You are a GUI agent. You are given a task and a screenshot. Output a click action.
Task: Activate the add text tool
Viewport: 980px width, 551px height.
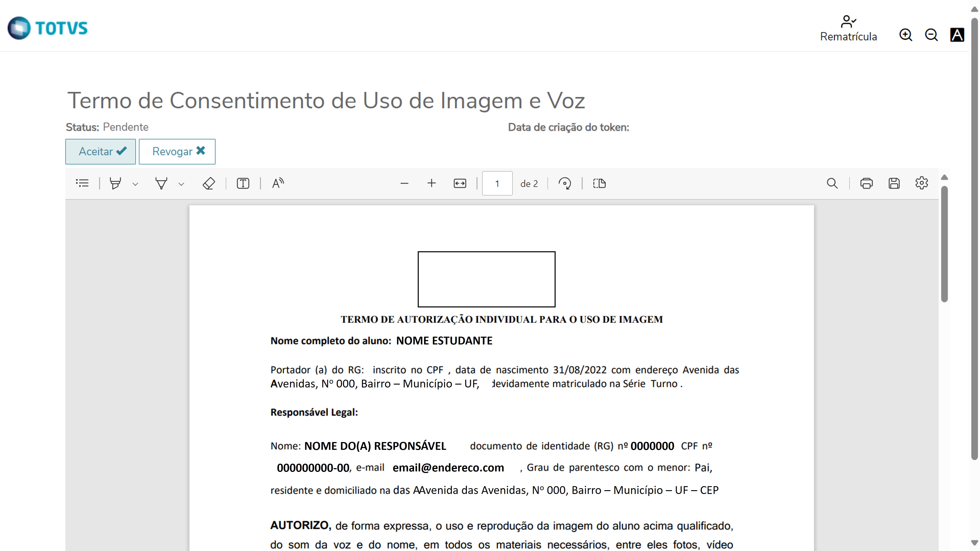pyautogui.click(x=243, y=183)
